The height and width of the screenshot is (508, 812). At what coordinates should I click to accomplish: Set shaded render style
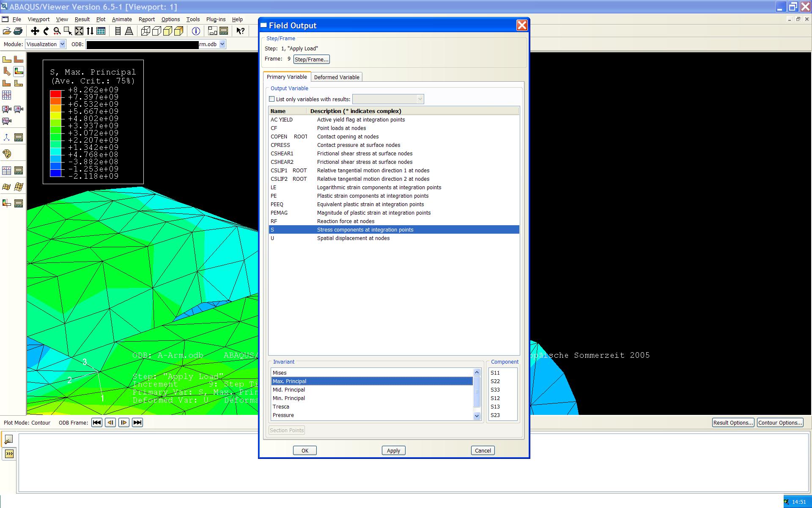178,31
